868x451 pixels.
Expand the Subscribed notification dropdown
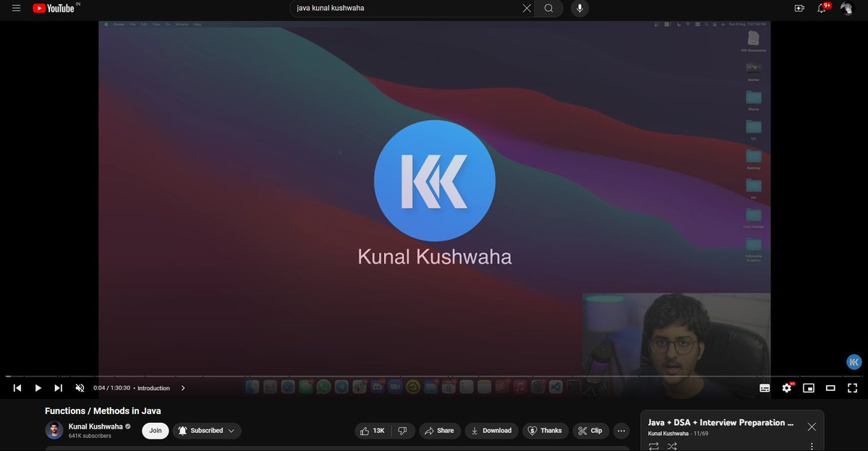pyautogui.click(x=207, y=431)
